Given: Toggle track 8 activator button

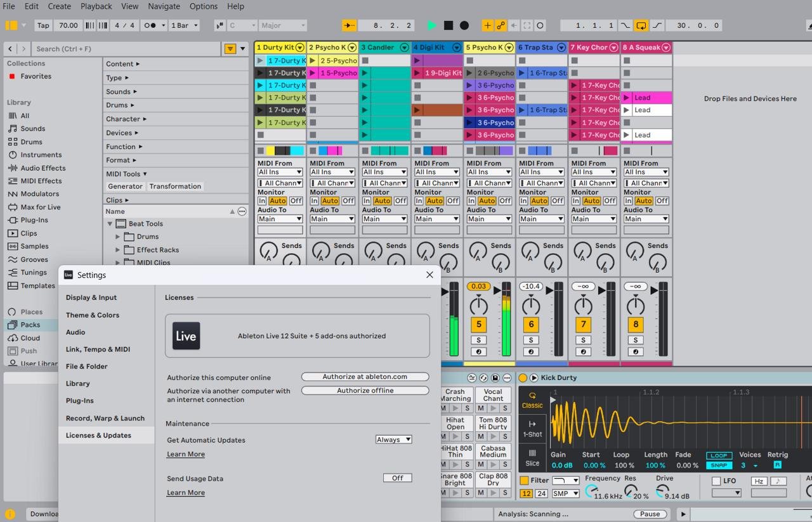Looking at the screenshot, I should pos(636,325).
